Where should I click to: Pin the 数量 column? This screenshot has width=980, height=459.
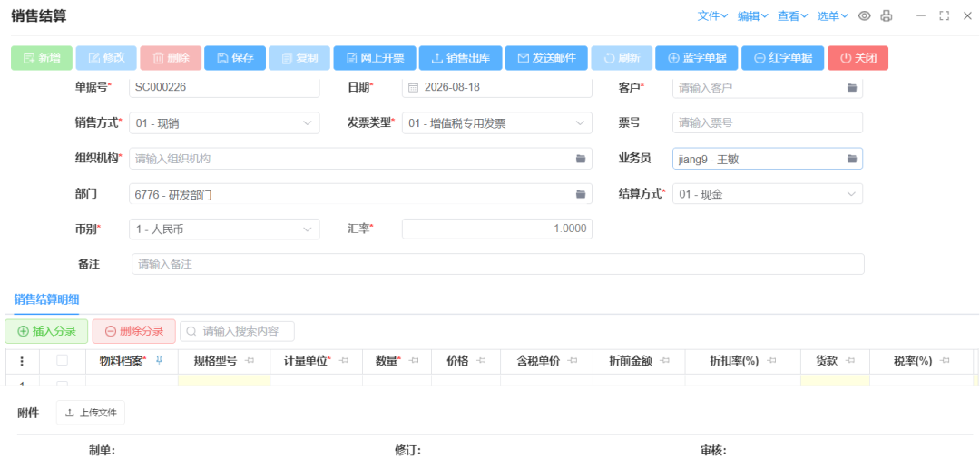pos(413,360)
